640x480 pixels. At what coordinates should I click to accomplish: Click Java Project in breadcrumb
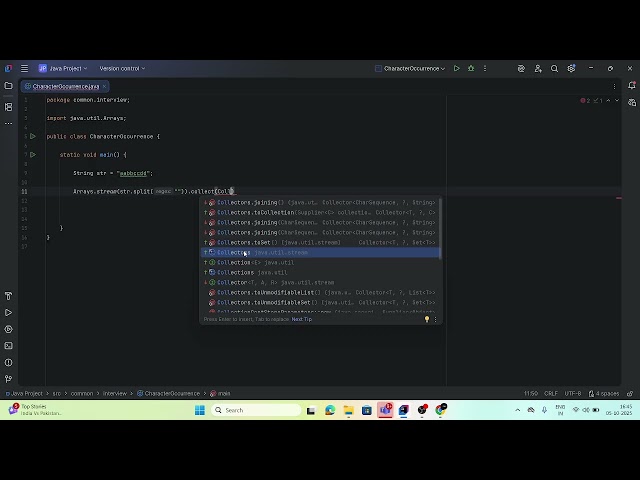pos(24,393)
